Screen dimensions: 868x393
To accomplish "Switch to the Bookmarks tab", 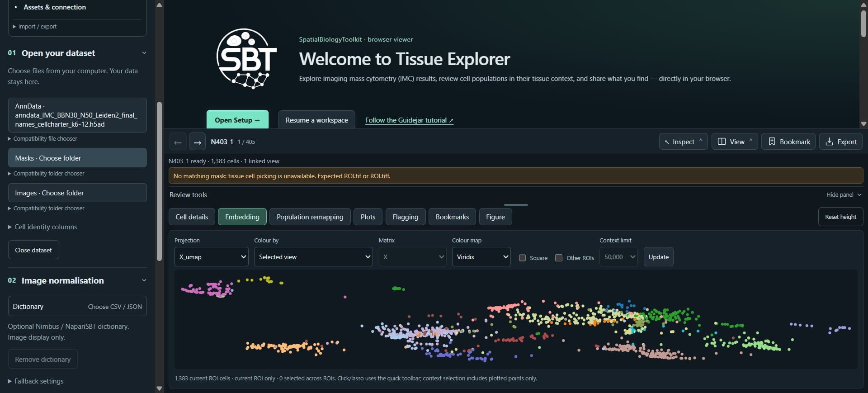I will (452, 217).
